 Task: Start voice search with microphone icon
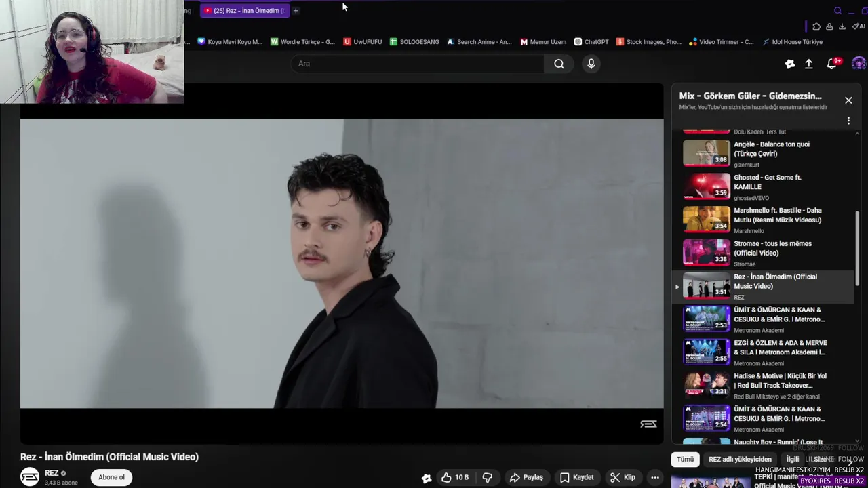591,64
